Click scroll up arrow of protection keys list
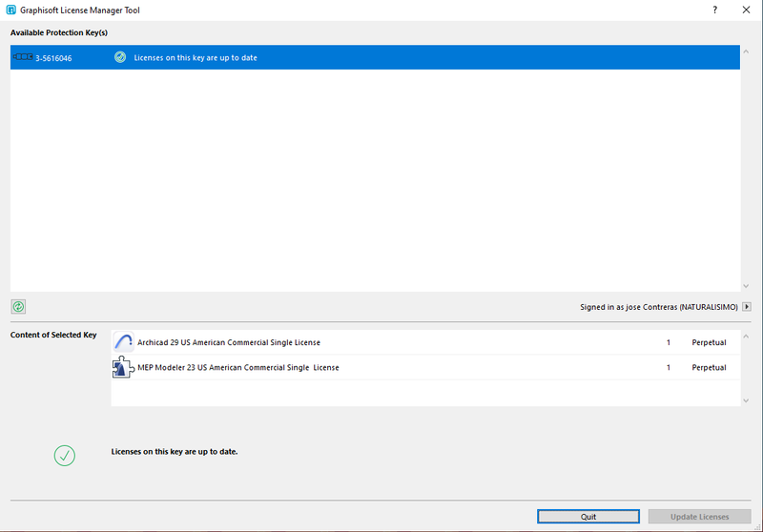Image resolution: width=763 pixels, height=532 pixels. (x=746, y=51)
